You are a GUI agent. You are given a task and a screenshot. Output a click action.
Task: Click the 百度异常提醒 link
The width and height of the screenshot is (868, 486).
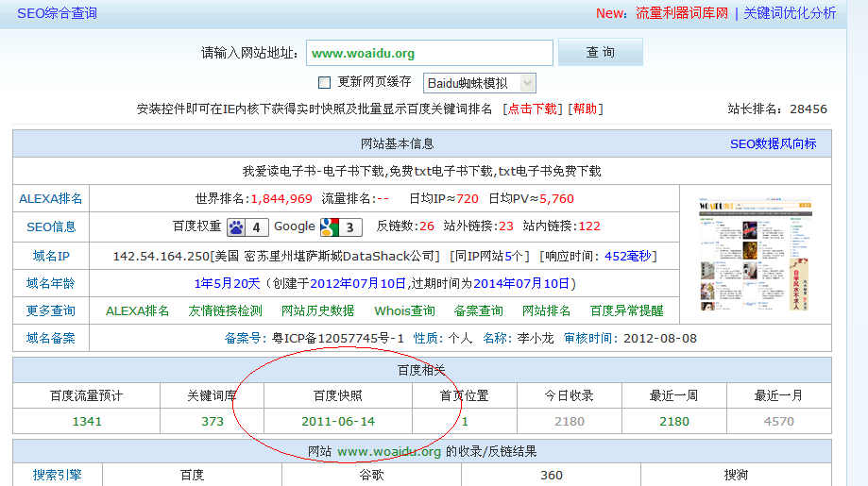coord(626,310)
